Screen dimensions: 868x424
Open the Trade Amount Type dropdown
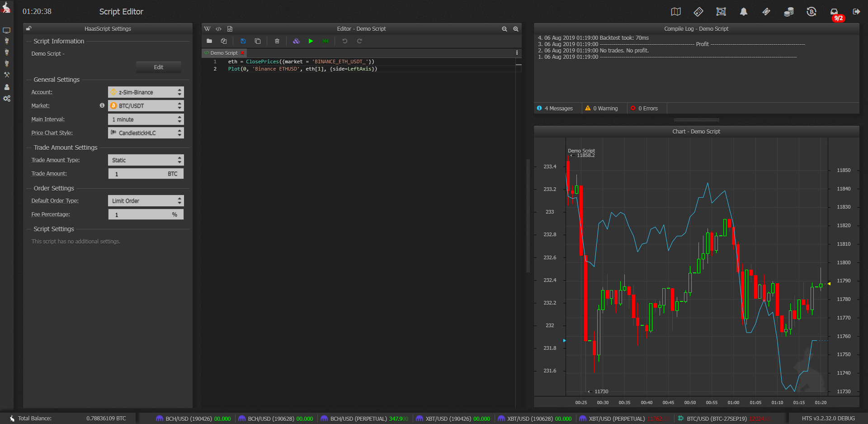(x=146, y=160)
